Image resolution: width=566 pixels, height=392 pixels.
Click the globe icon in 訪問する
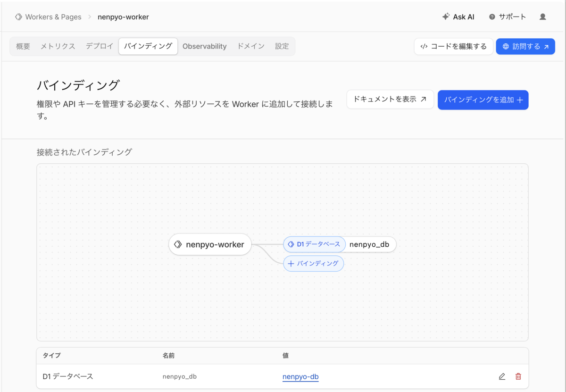point(506,47)
